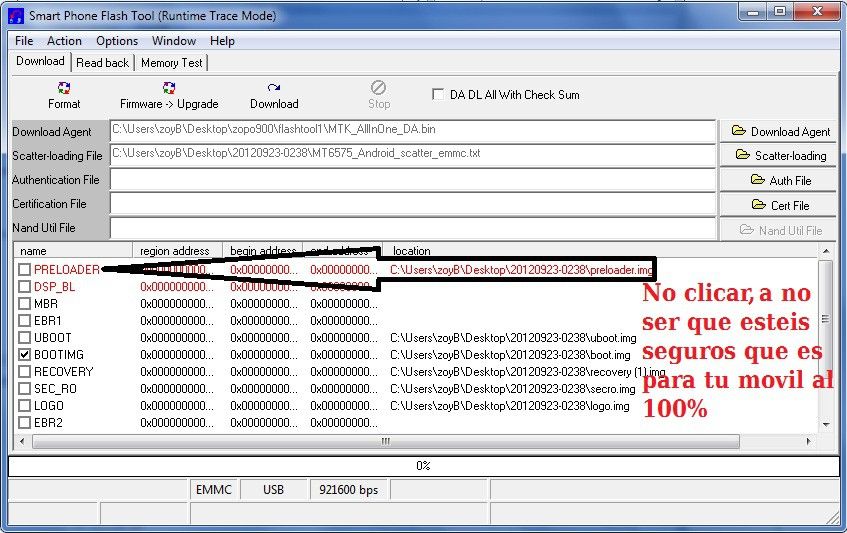
Task: Click the recovery (1).img location cell
Action: click(528, 372)
